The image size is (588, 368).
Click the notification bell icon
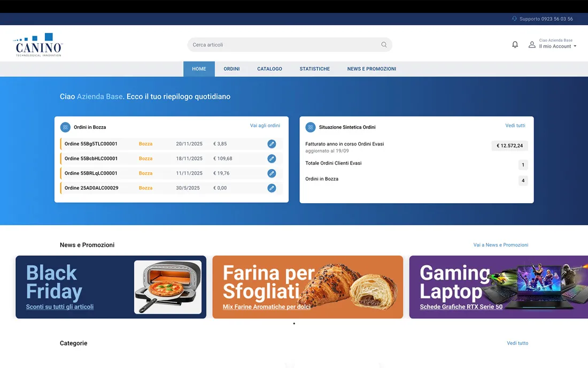coord(515,44)
